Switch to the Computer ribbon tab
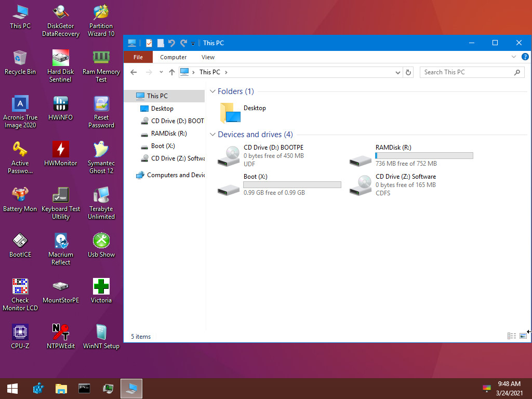 [x=173, y=57]
